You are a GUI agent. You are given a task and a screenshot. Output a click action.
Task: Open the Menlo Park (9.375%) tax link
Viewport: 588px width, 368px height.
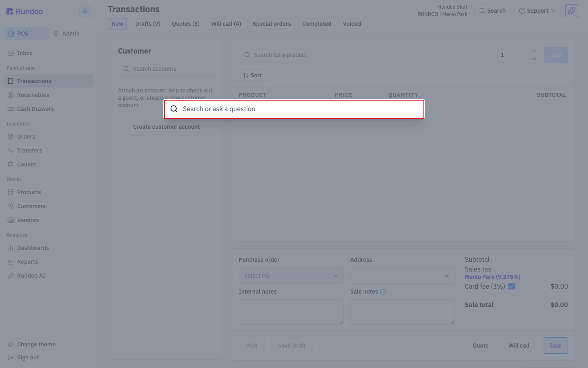(492, 277)
